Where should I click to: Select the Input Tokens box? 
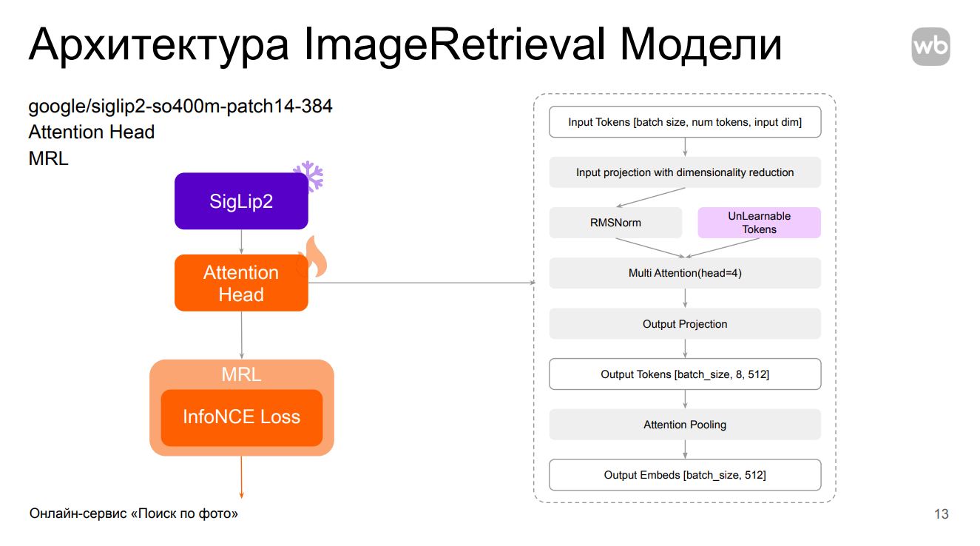[x=685, y=122]
